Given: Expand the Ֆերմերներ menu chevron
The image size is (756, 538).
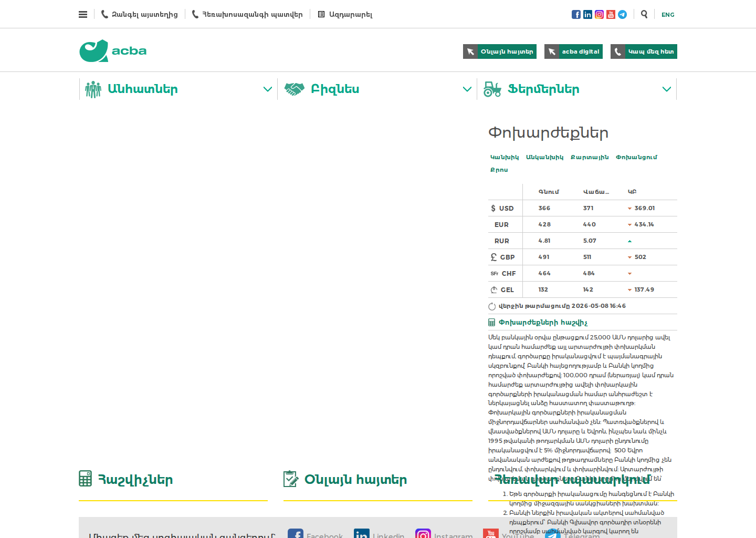Looking at the screenshot, I should click(667, 89).
